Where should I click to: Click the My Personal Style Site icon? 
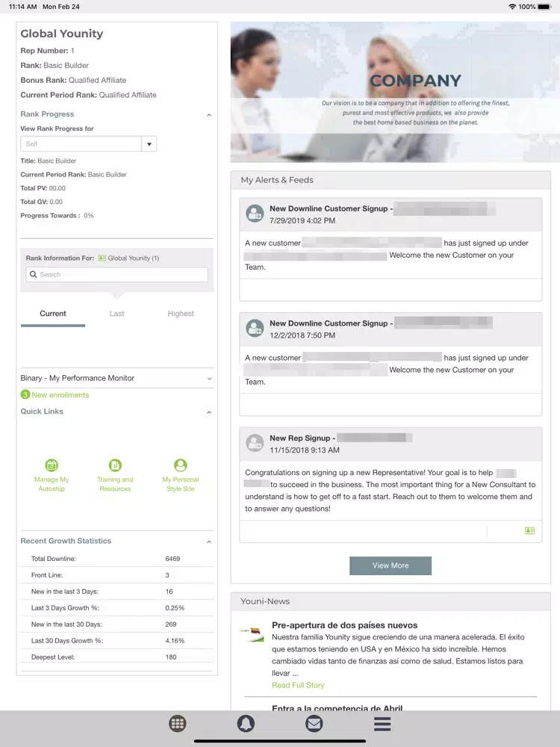tap(181, 465)
